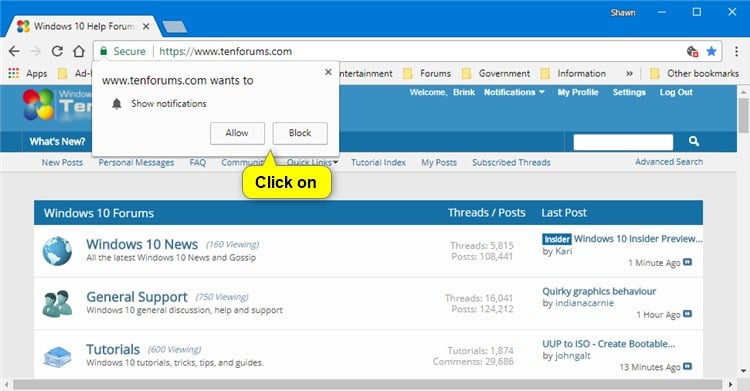Open Subscribed Threads
The height and width of the screenshot is (391, 750).
tap(511, 162)
